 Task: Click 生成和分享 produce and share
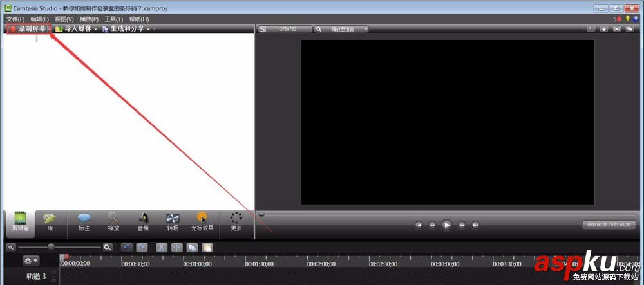click(123, 29)
